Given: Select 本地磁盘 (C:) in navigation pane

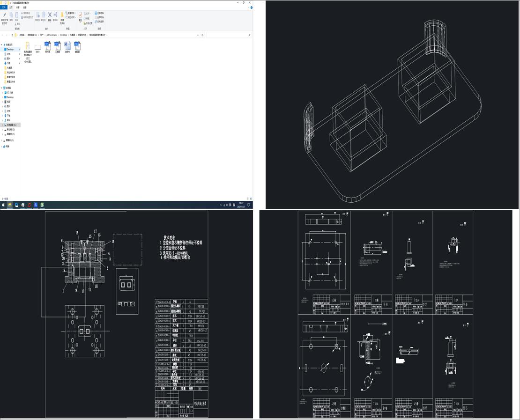Looking at the screenshot, I should [11, 125].
